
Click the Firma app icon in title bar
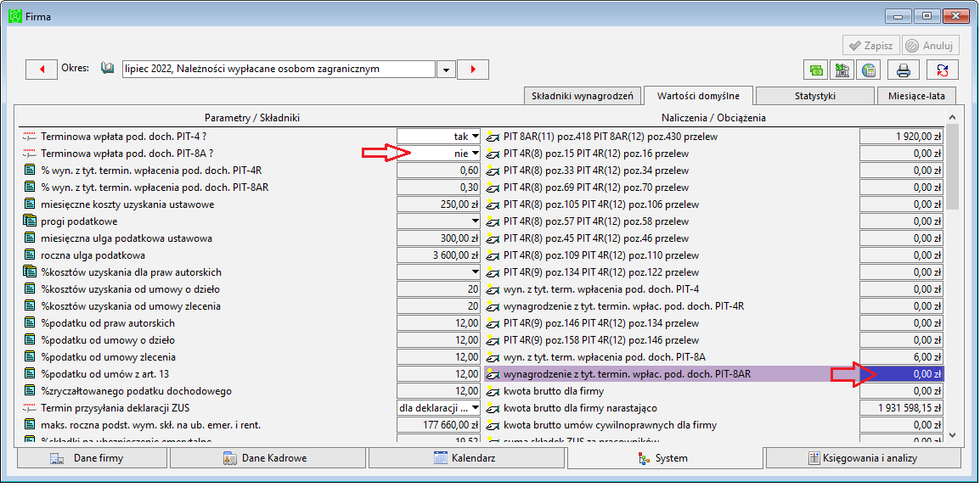pyautogui.click(x=14, y=17)
